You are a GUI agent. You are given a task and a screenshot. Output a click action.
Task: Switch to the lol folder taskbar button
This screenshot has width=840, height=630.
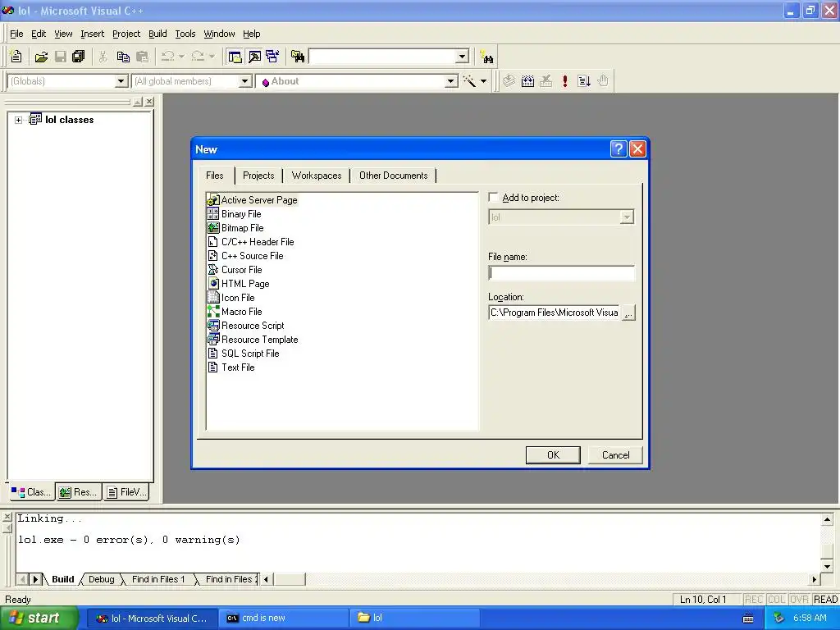pos(415,619)
